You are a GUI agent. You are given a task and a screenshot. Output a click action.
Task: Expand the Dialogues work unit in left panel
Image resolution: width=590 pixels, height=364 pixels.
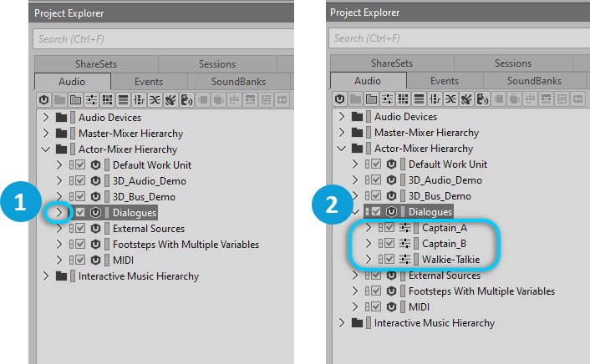(58, 213)
